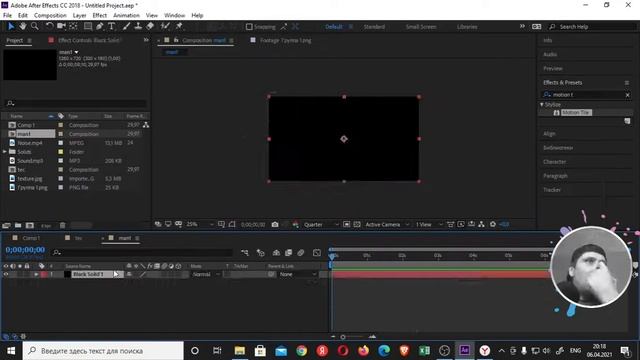640x360 pixels.
Task: Select the Hand tool
Action: [x=23, y=27]
